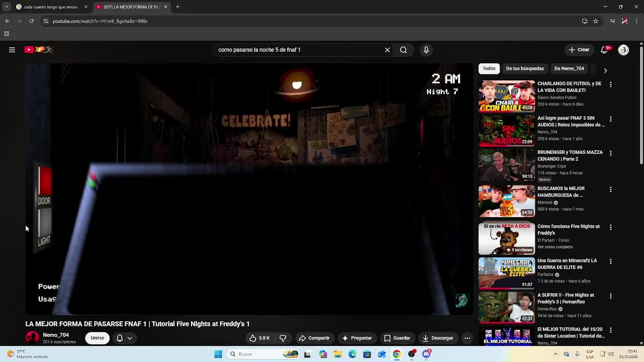Open more actions below the video
Image resolution: width=644 pixels, height=362 pixels.
click(x=467, y=338)
